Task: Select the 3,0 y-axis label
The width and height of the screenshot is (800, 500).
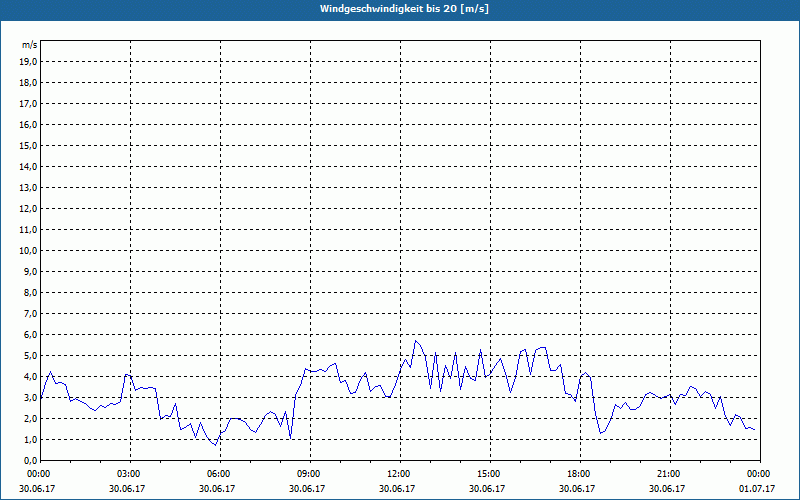Action: click(x=30, y=397)
